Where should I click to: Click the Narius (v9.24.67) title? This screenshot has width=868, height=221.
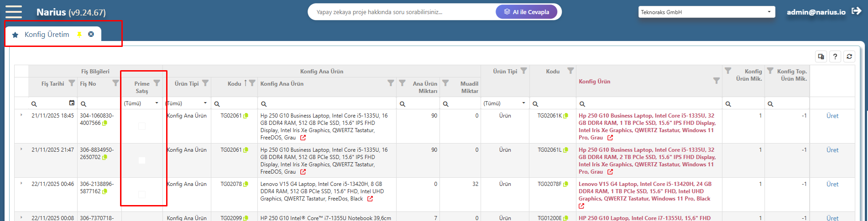[x=71, y=12]
